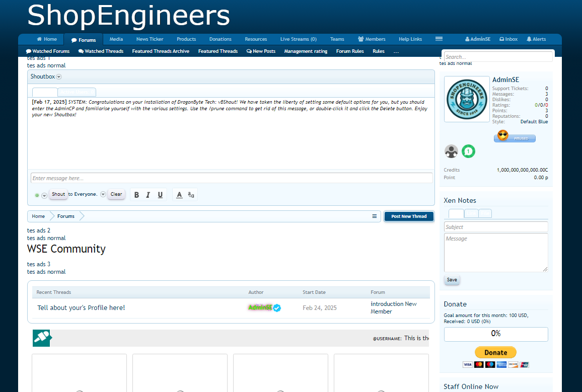This screenshot has width=582, height=392.
Task: Focus the shoutbox message input field
Action: point(232,178)
